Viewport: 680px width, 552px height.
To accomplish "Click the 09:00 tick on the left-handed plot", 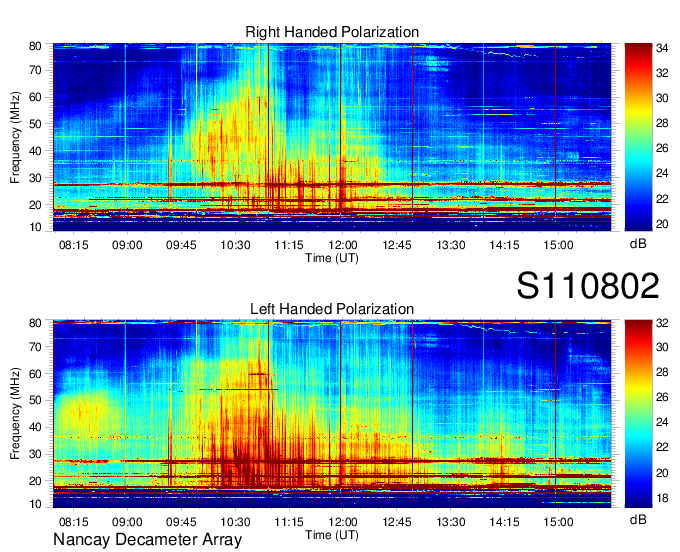I will click(127, 522).
